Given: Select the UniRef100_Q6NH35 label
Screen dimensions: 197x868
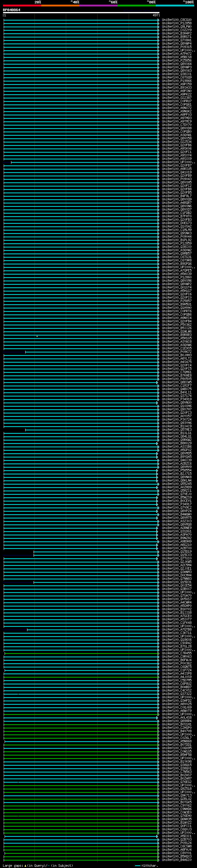Looking at the screenshot, I should pos(176,819).
